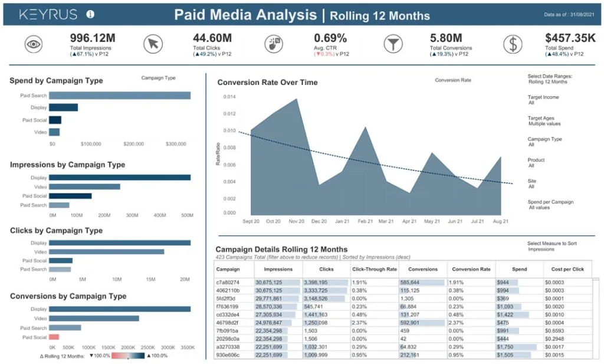Click campaign c7a80274 in the table

[228, 283]
